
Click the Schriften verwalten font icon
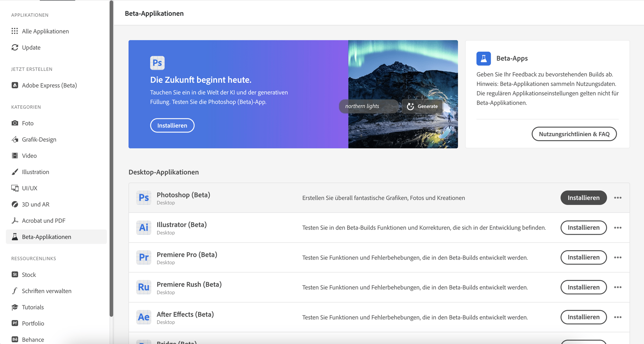(x=15, y=291)
